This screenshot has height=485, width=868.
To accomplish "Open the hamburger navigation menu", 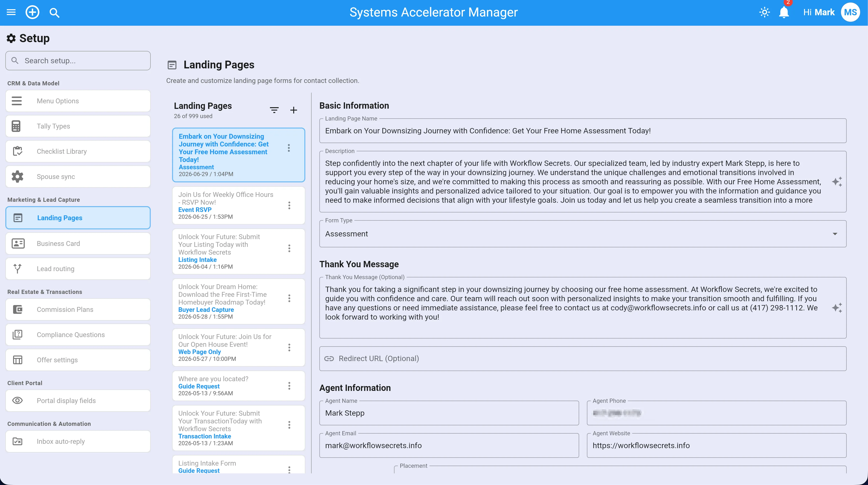I will coord(11,12).
